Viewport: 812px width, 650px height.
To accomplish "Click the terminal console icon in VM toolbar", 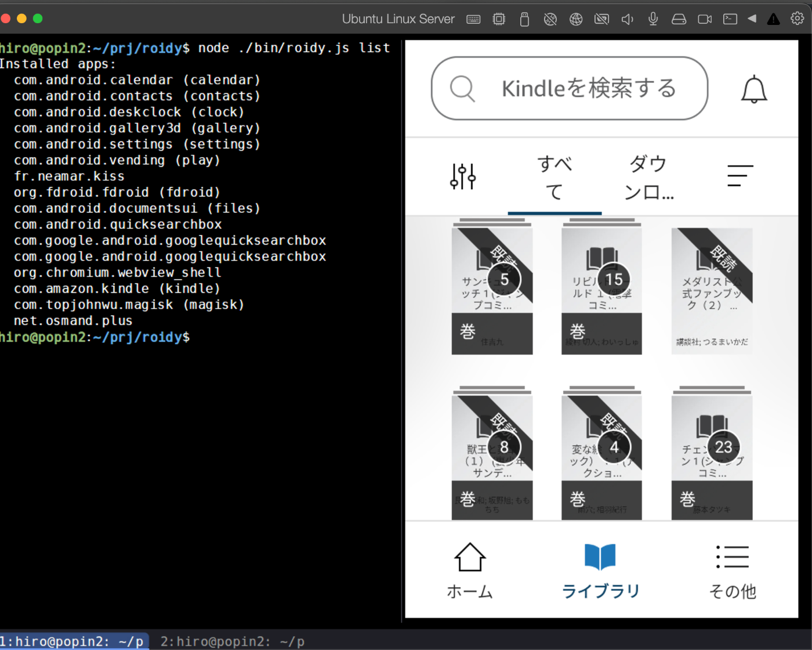I will click(730, 19).
